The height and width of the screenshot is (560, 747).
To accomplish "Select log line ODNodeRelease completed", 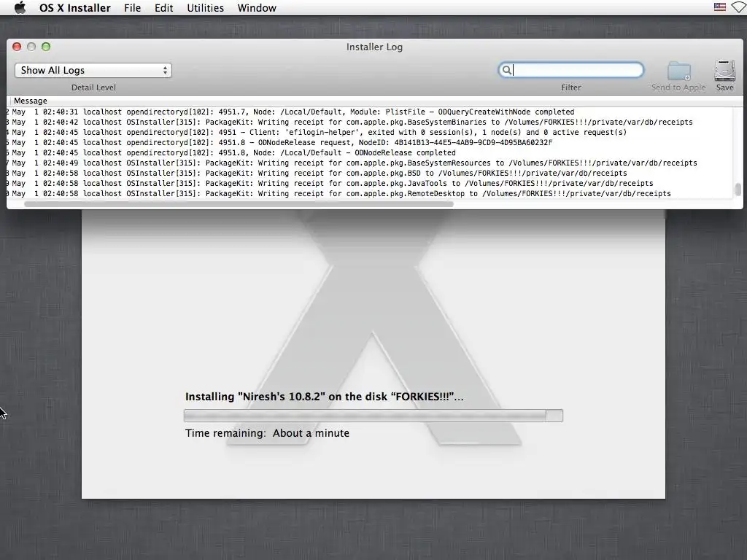I will tap(370, 153).
